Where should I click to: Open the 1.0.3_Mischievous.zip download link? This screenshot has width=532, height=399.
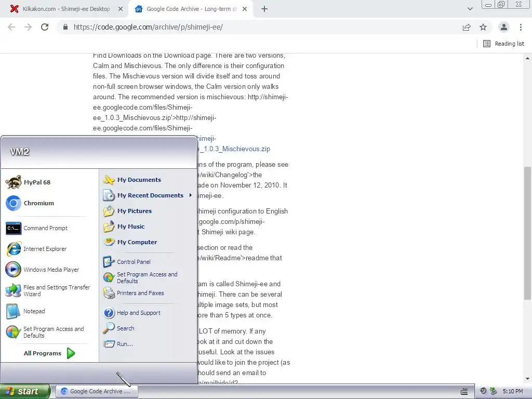(234, 149)
